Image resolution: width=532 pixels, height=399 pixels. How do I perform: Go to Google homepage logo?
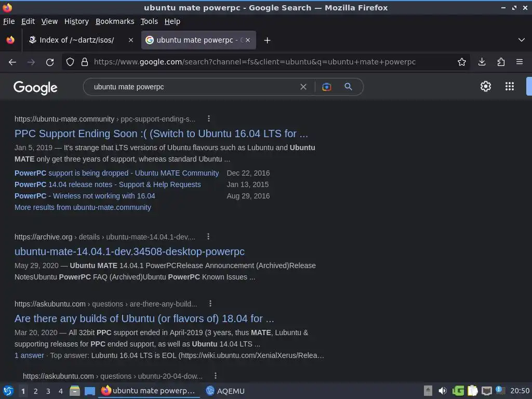[x=35, y=87]
